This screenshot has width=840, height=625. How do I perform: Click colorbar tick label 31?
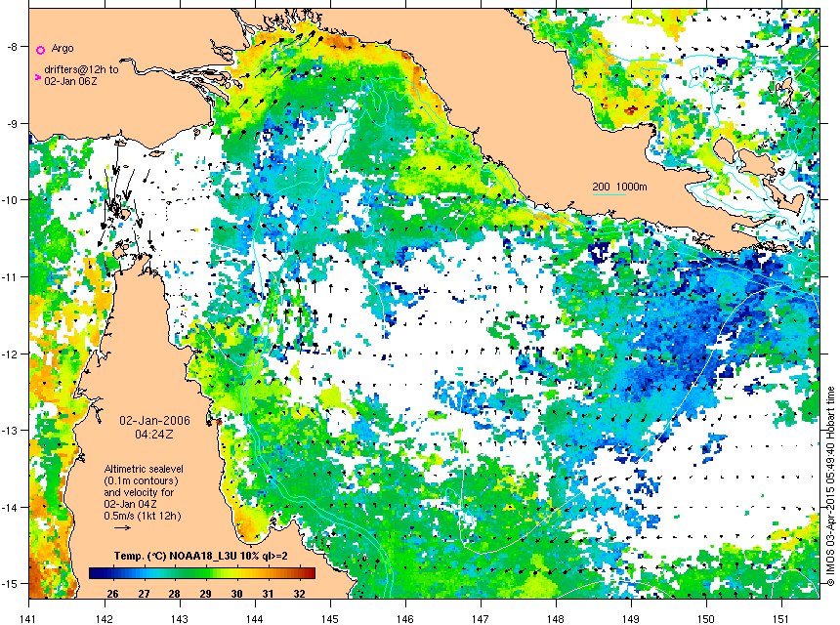coord(268,594)
